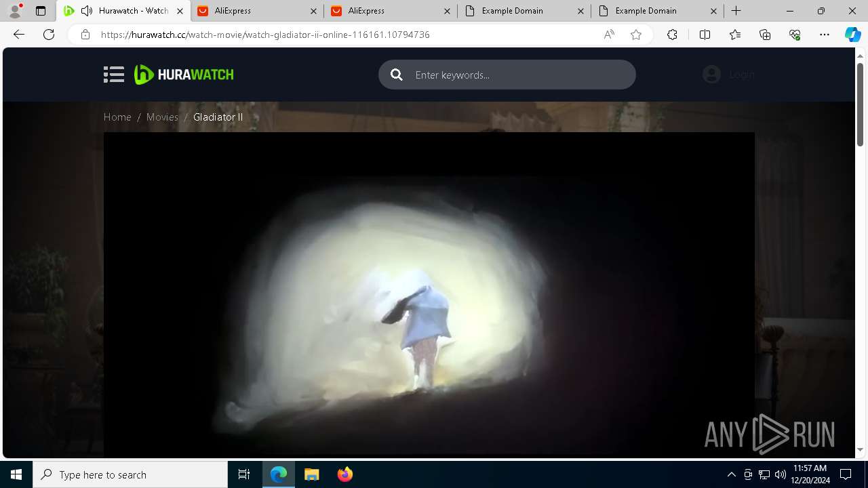
Task: Open volume speaker tray icon
Action: (781, 474)
